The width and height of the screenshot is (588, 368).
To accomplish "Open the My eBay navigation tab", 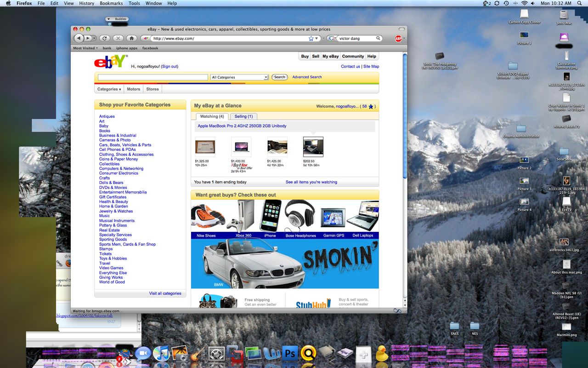I will pyautogui.click(x=331, y=56).
